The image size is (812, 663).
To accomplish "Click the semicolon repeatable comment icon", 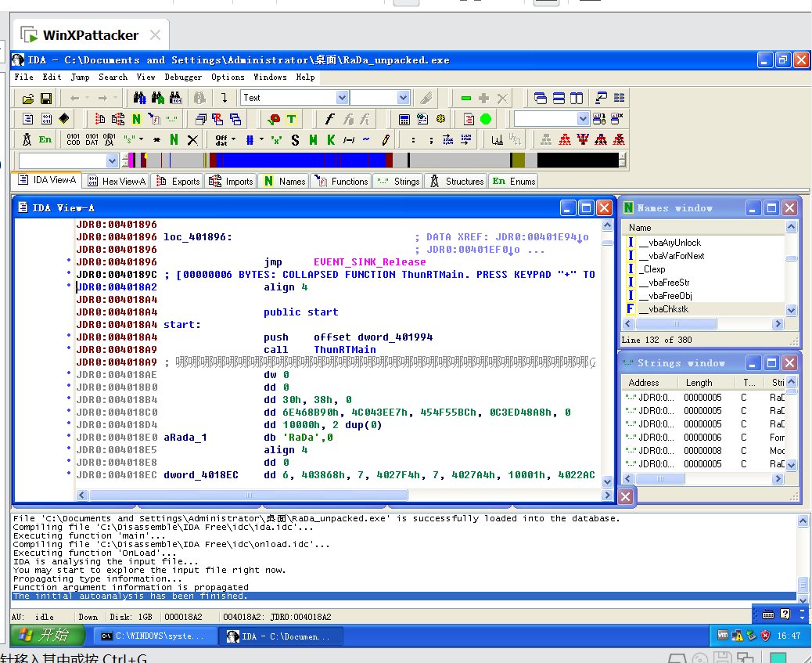I will click(x=431, y=139).
